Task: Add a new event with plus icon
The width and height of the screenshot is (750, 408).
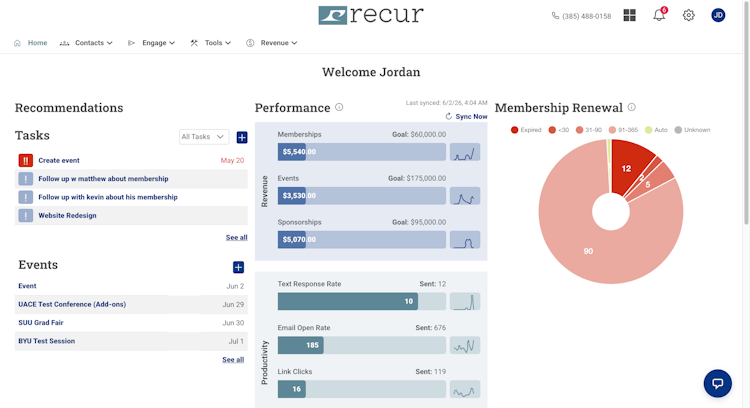Action: point(238,267)
